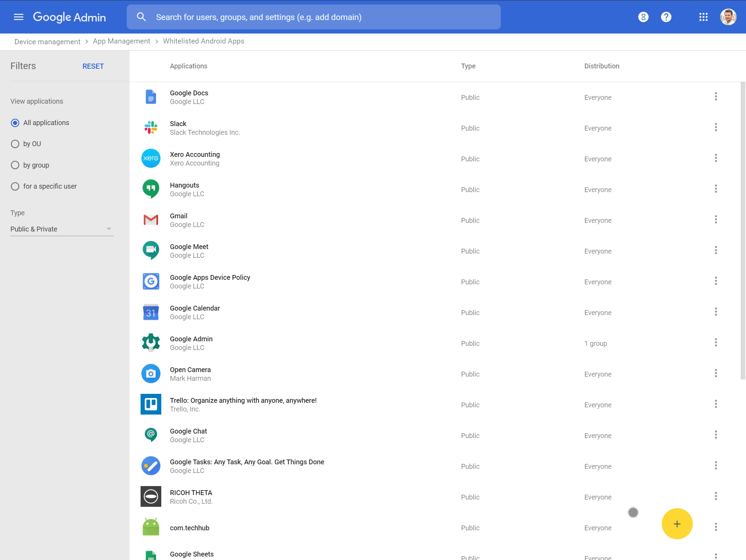Click the Google Apps Device Policy icon
The width and height of the screenshot is (746, 560).
click(151, 281)
